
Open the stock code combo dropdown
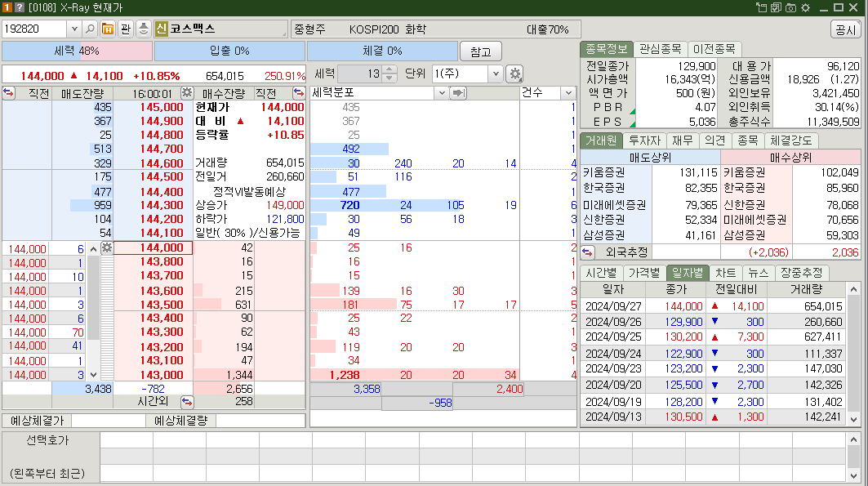tap(74, 27)
